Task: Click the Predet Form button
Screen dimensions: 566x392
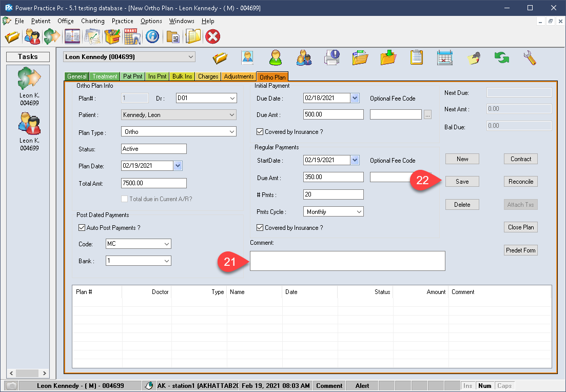Action: pyautogui.click(x=520, y=250)
